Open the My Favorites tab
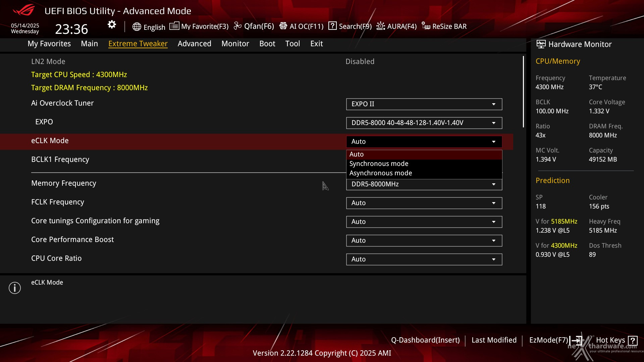The image size is (644, 362). (49, 44)
